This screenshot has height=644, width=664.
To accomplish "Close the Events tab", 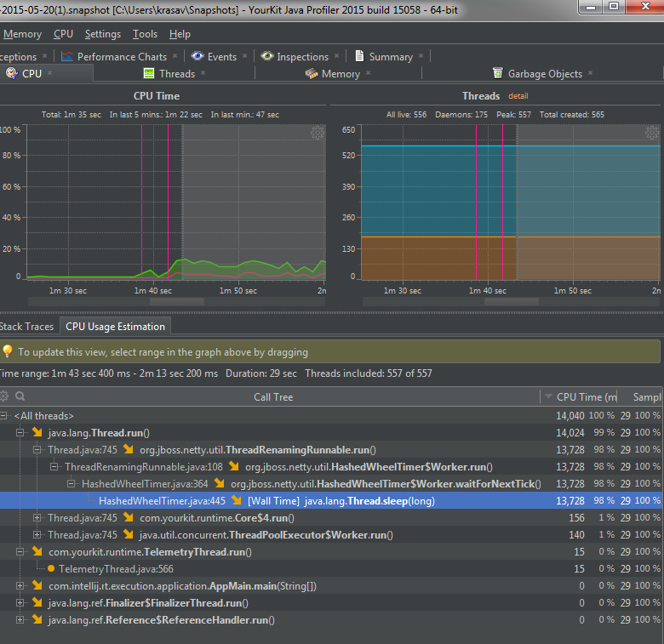I will (x=245, y=56).
